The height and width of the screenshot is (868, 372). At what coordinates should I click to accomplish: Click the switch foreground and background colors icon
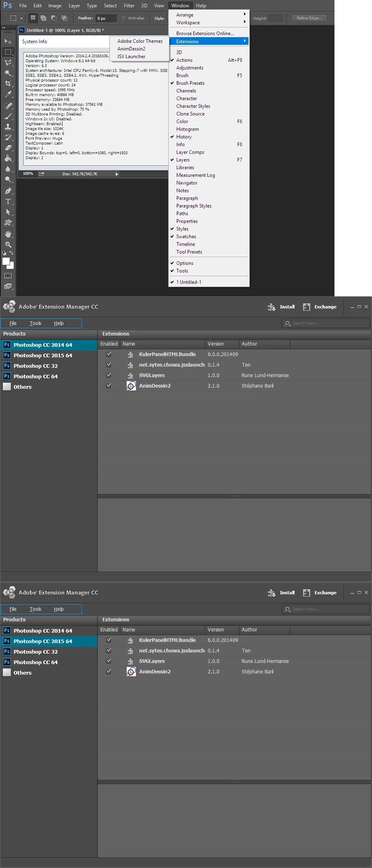point(12,253)
